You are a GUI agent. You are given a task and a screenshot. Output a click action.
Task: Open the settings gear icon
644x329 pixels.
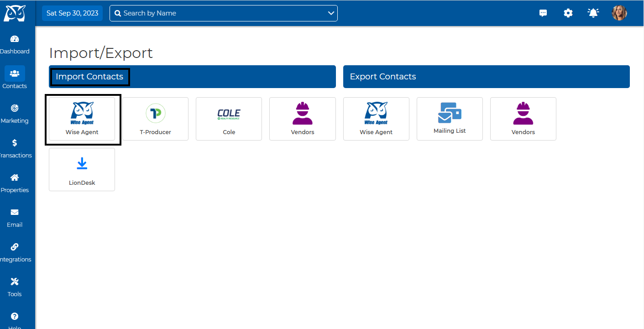click(x=568, y=13)
